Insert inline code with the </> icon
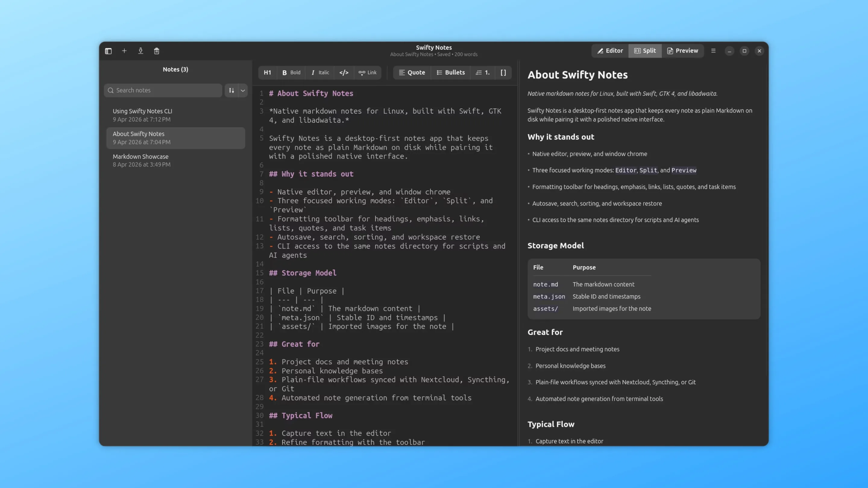Screen dimensions: 868x488 (x=344, y=72)
